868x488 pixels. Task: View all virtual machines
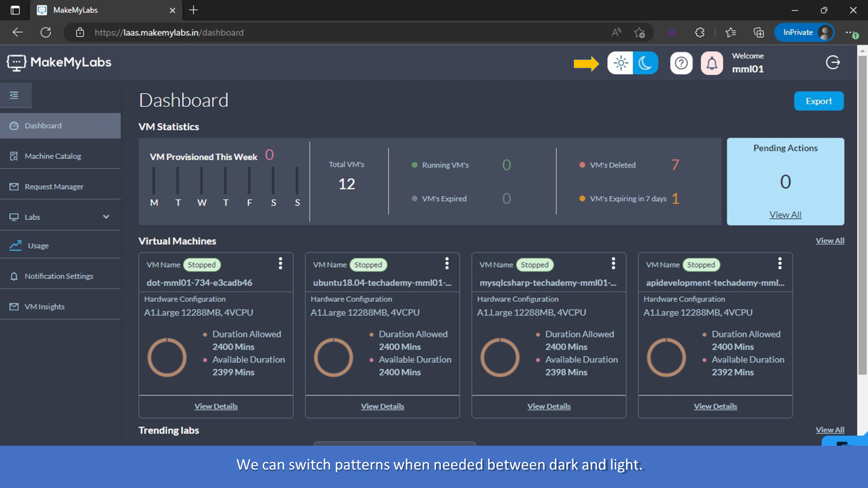[829, 241]
